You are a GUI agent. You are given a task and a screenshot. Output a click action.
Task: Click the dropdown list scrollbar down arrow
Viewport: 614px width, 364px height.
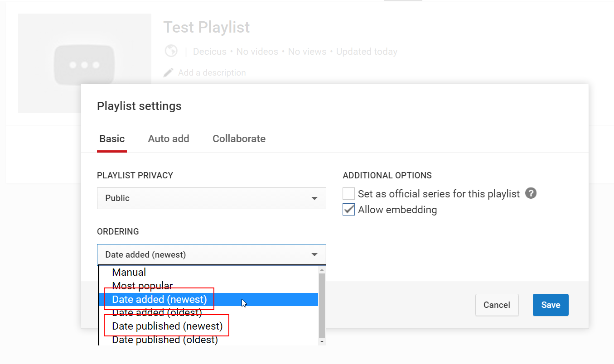[x=322, y=341]
